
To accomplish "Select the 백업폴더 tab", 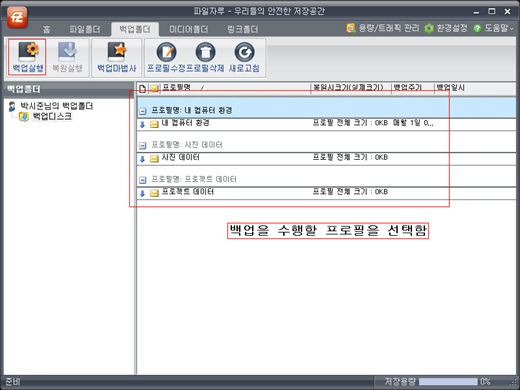I will pos(135,29).
